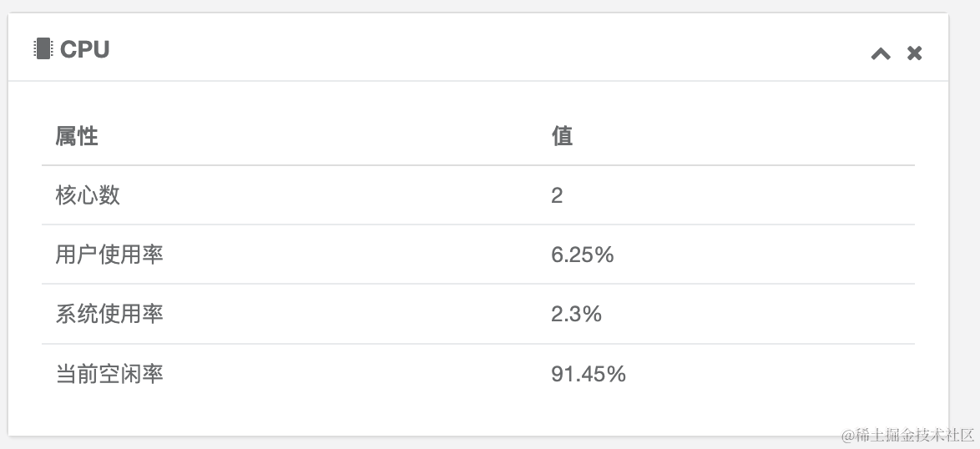Click the CPU panel title text

click(x=84, y=49)
